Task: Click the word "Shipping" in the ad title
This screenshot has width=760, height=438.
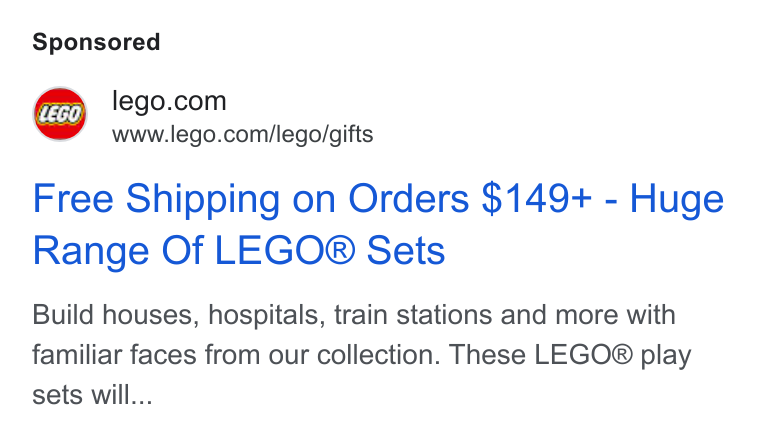Action: pos(203,201)
